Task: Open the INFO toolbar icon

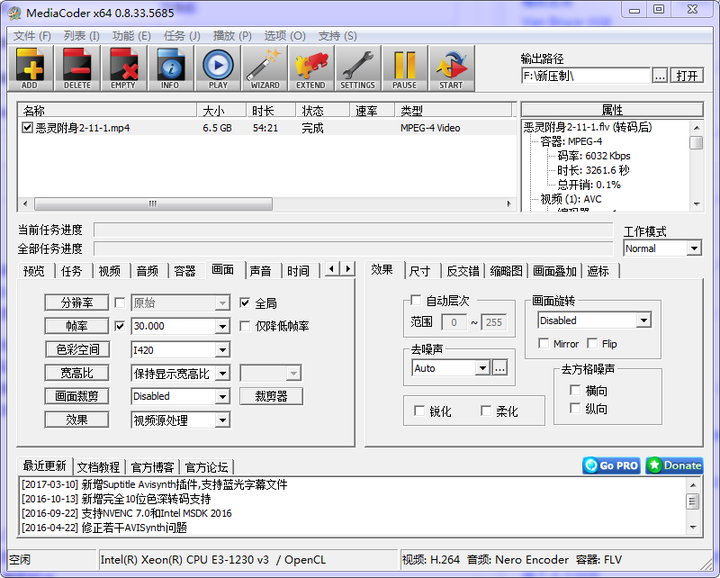Action: click(171, 68)
